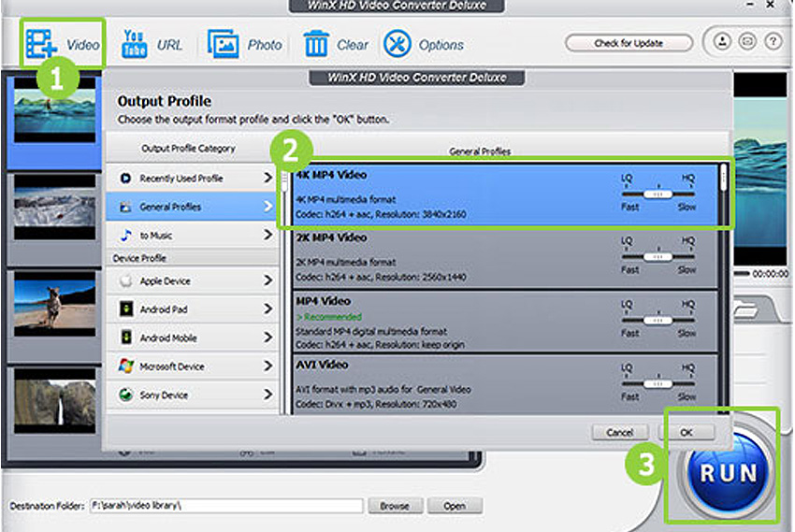Screen dimensions: 795x532
Task: Click the email round icon
Action: tap(747, 41)
